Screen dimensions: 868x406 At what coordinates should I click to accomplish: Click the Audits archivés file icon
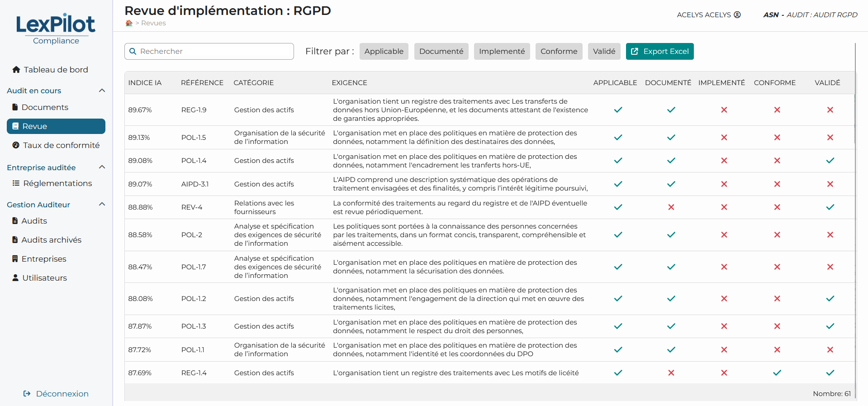(15, 240)
